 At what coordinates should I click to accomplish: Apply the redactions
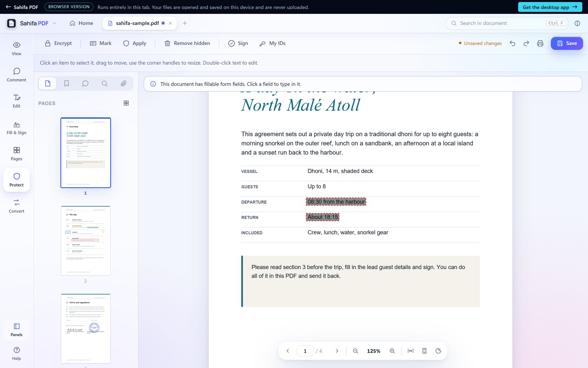(x=135, y=43)
